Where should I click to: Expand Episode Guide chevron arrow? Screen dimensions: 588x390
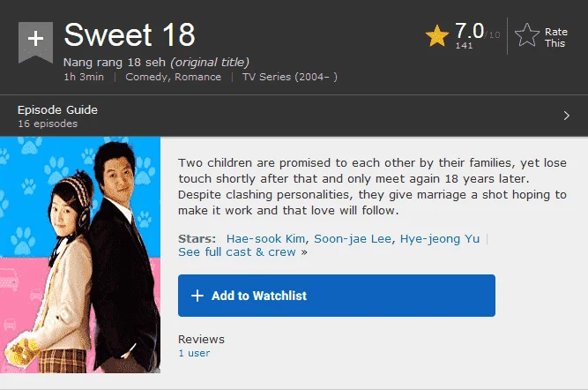tap(566, 116)
